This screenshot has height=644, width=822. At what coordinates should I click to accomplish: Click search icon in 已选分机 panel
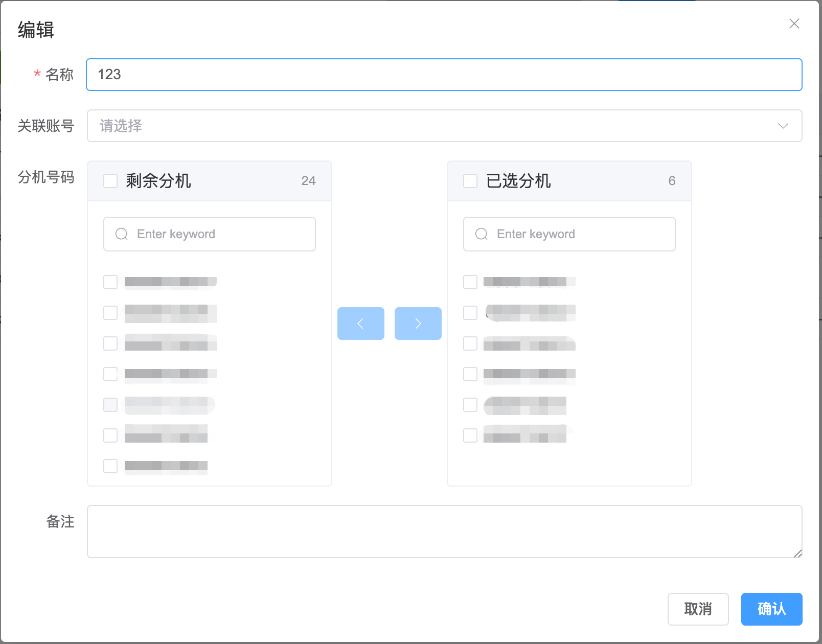482,234
